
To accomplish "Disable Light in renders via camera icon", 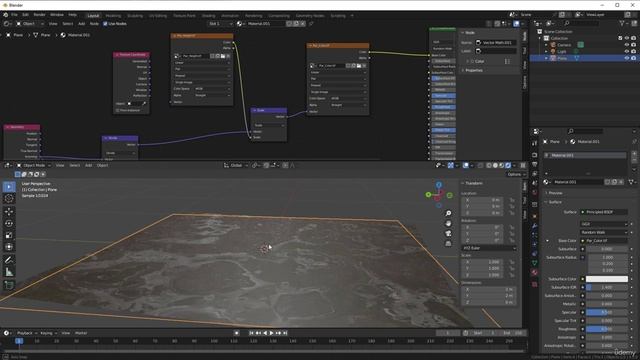I will point(633,51).
